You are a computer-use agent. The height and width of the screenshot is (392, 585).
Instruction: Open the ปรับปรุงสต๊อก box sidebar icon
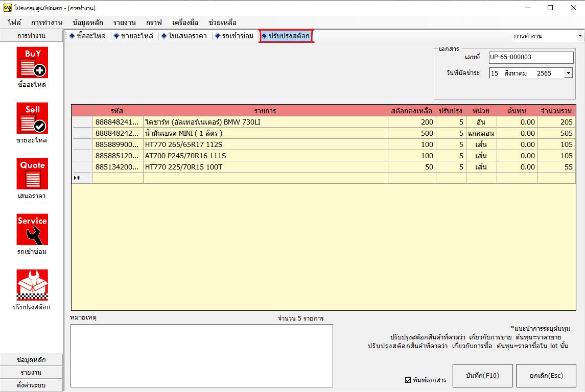pyautogui.click(x=32, y=285)
